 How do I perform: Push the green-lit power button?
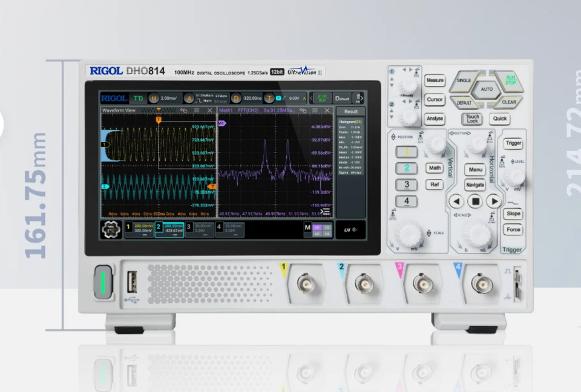(x=103, y=283)
